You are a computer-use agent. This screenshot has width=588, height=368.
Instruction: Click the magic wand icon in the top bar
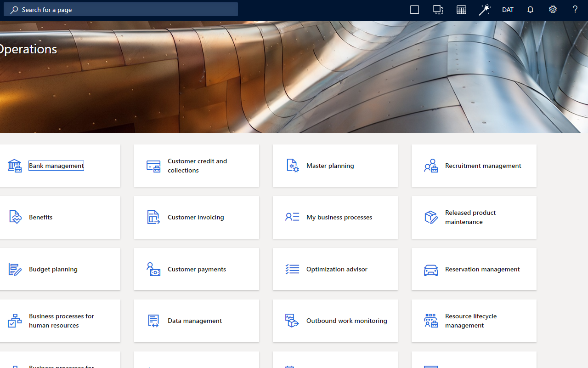tap(485, 10)
